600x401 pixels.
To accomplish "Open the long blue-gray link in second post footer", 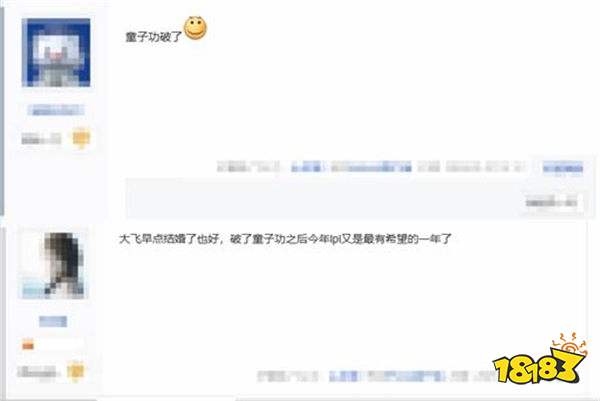I will (406, 377).
